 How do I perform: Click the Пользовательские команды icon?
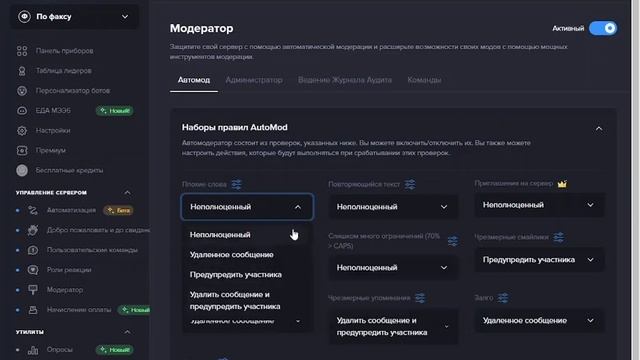pyautogui.click(x=33, y=250)
